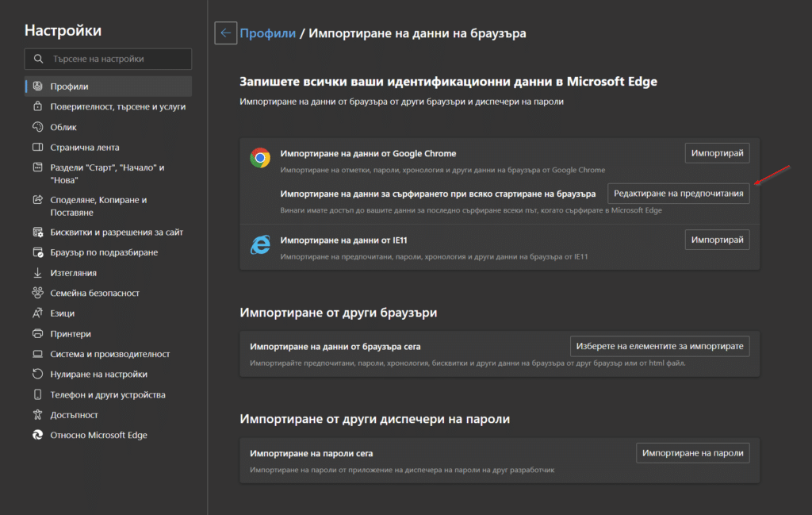Click Импортирай button for IE11

717,240
